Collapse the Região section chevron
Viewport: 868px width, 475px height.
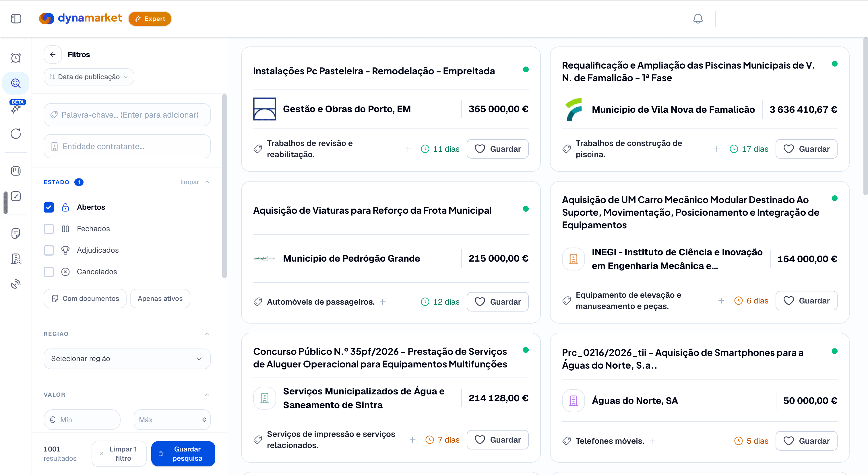click(x=207, y=334)
